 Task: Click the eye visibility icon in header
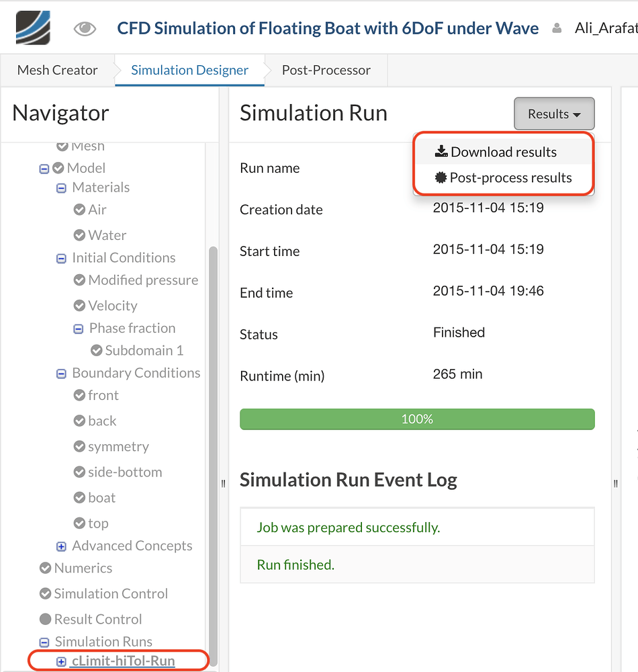click(85, 28)
